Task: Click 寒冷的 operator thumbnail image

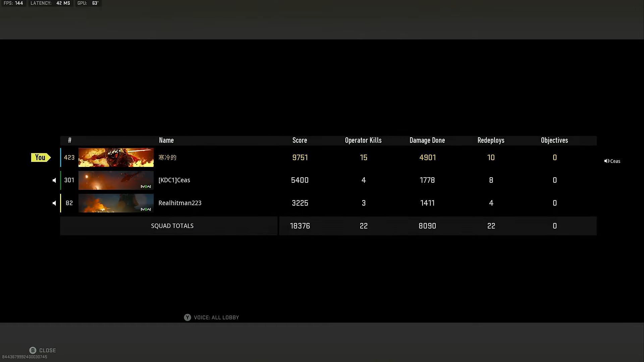Action: pyautogui.click(x=116, y=157)
